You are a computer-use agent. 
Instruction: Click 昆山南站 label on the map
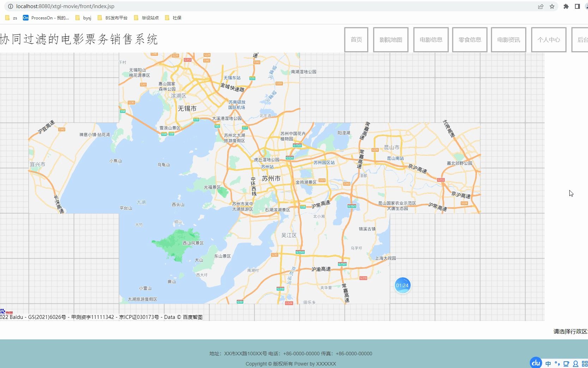click(395, 158)
